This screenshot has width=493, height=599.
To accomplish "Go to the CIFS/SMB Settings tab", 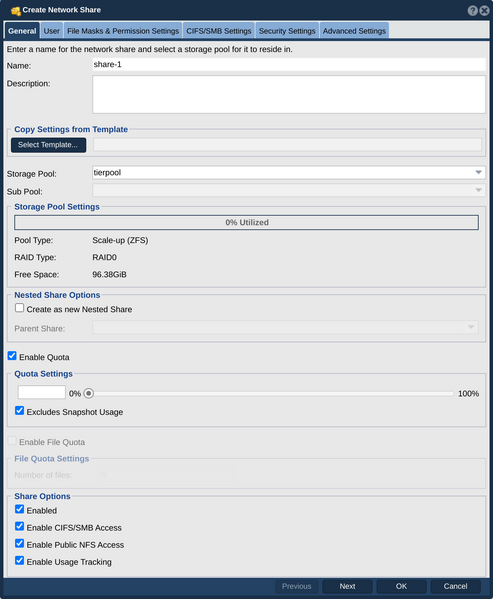I will pyautogui.click(x=219, y=31).
